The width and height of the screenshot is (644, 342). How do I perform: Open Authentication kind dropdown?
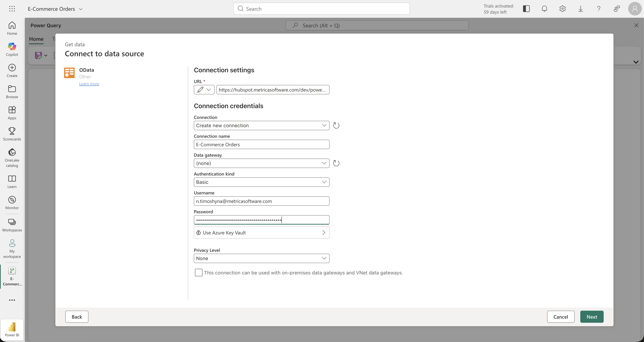pos(261,182)
